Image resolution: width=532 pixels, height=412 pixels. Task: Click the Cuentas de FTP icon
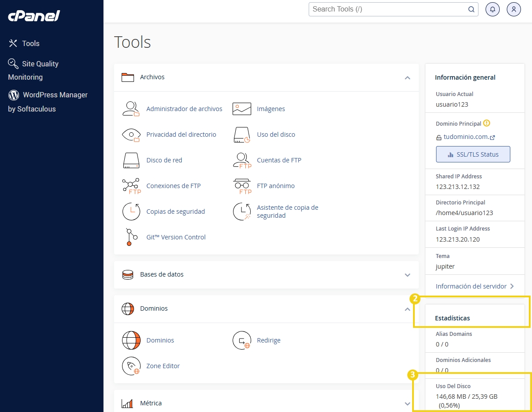pyautogui.click(x=241, y=160)
